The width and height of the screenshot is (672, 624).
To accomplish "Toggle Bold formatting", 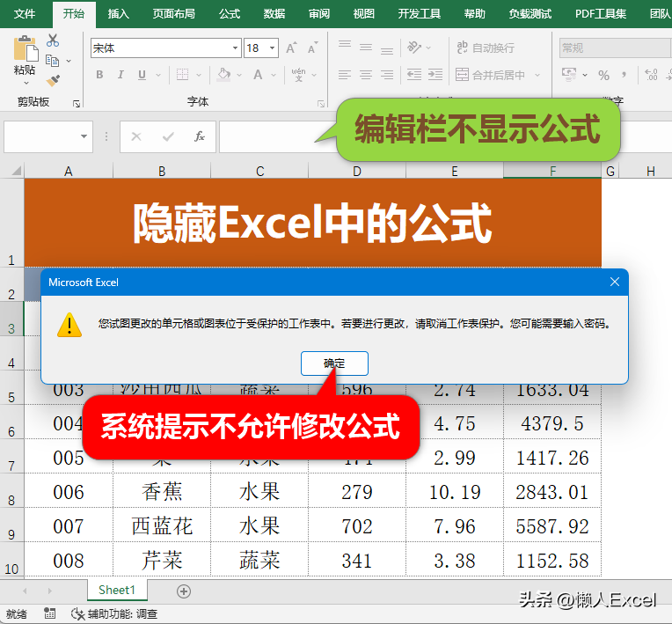I will (x=99, y=75).
